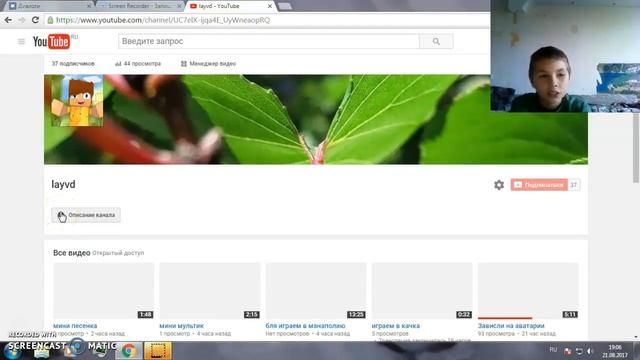Open channel settings gear icon
Image resolution: width=640 pixels, height=360 pixels.
(x=499, y=185)
